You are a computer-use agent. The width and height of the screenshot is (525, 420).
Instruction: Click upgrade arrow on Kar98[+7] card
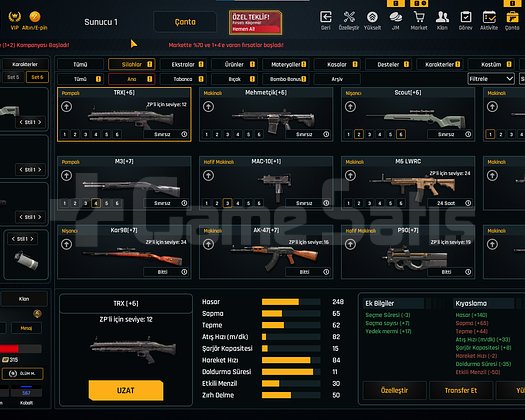(66, 244)
